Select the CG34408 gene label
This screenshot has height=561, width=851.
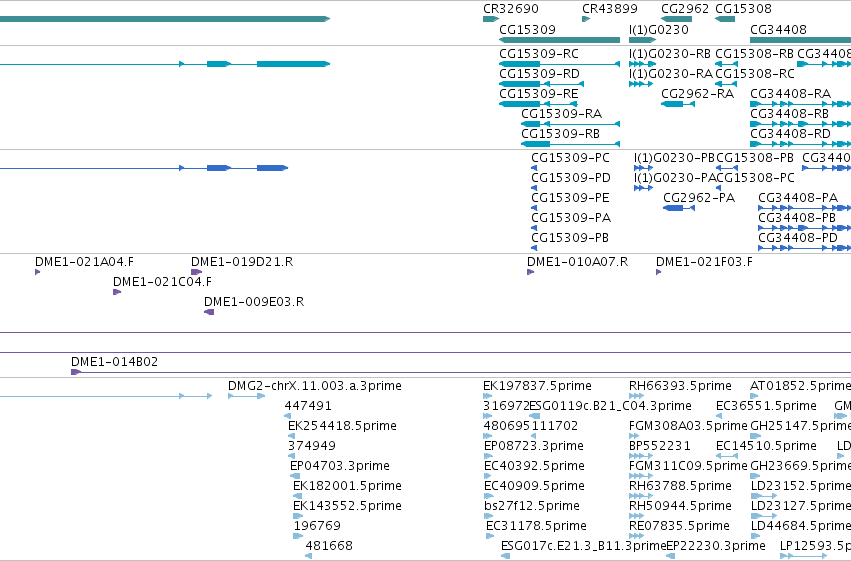[778, 29]
